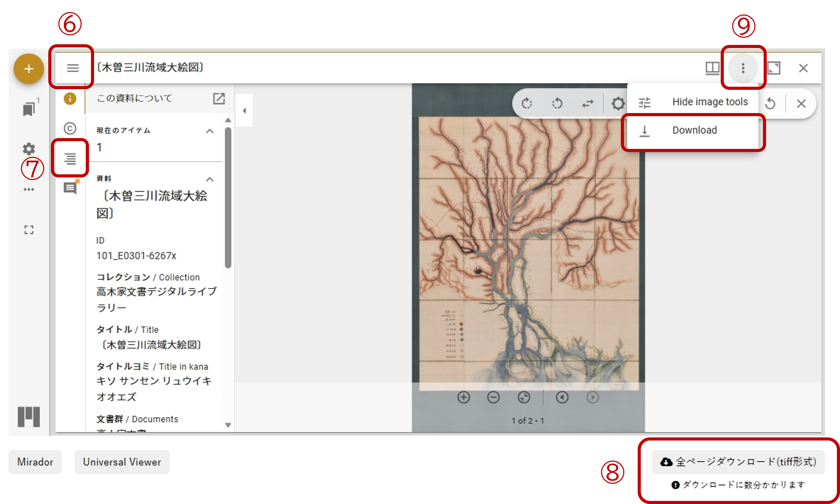Flip image horizontally with arrows icon
Viewport: 840px width, 504px height.
coord(588,103)
